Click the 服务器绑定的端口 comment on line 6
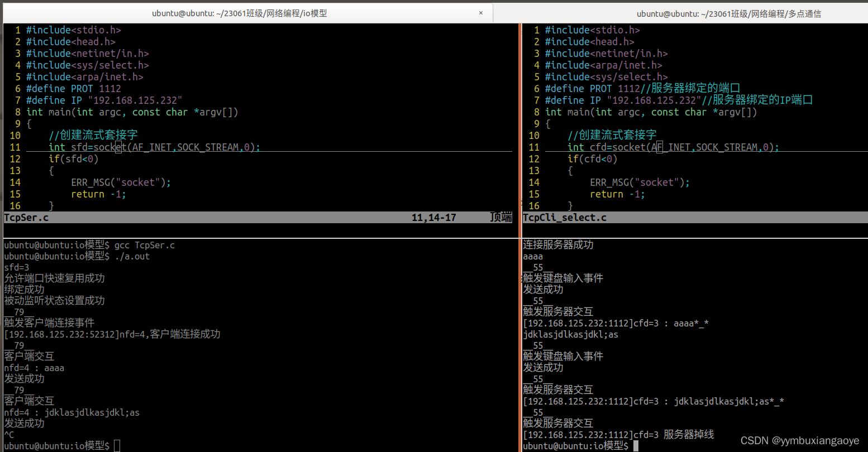 (690, 89)
